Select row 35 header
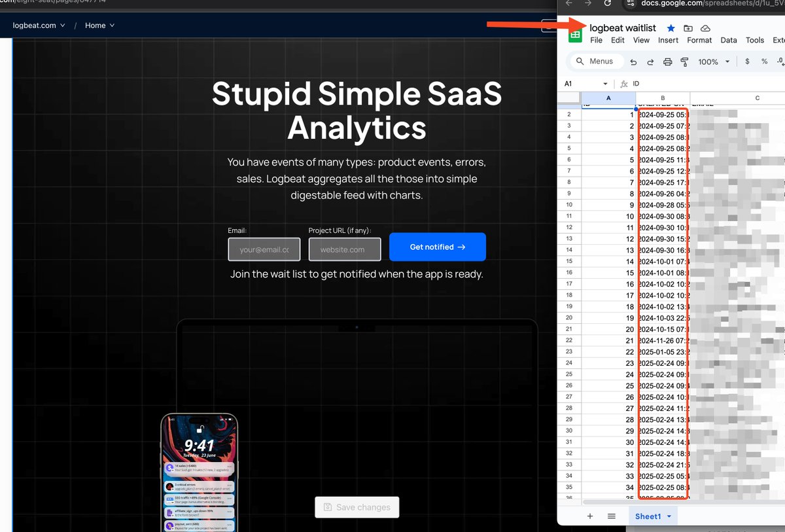 (569, 487)
